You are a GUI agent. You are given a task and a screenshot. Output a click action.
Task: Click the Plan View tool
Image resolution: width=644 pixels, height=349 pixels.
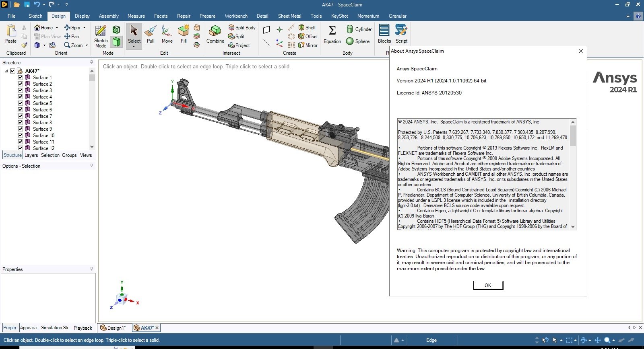click(47, 36)
